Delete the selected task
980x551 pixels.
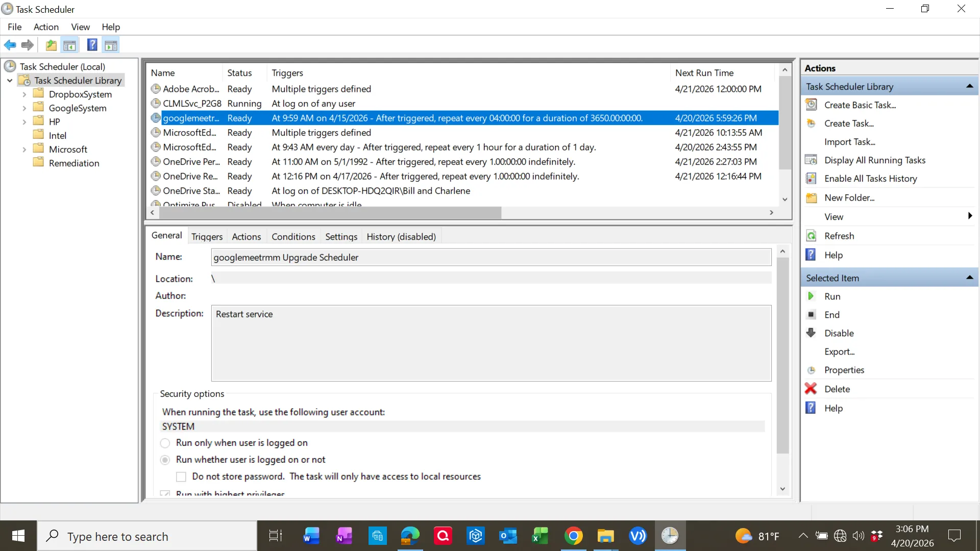(x=838, y=388)
